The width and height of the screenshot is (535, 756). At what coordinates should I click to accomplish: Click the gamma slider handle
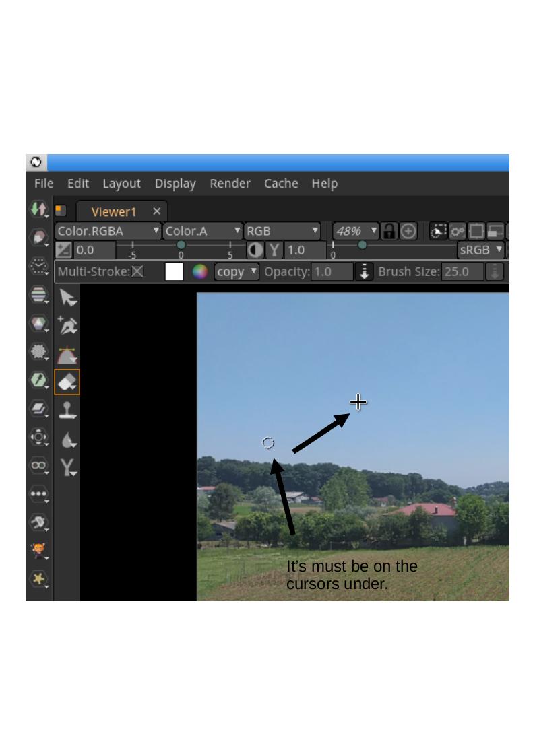point(362,245)
